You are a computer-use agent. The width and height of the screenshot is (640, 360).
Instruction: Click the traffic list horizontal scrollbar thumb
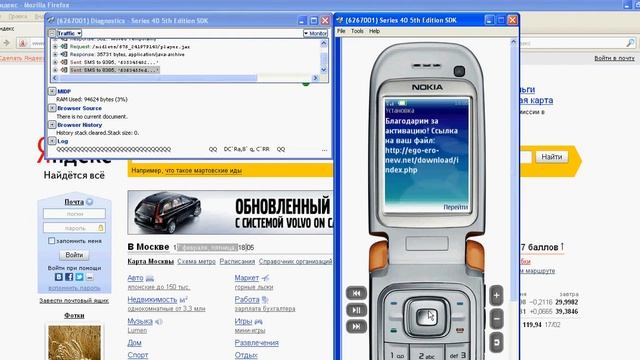tap(158, 78)
